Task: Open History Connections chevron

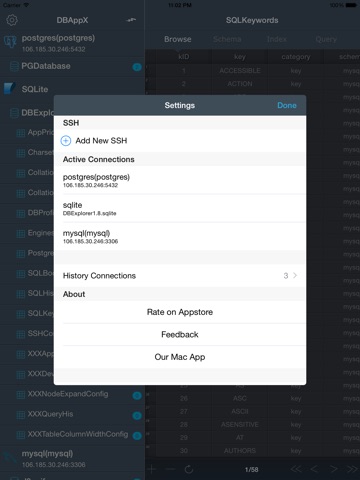Action: pyautogui.click(x=295, y=275)
